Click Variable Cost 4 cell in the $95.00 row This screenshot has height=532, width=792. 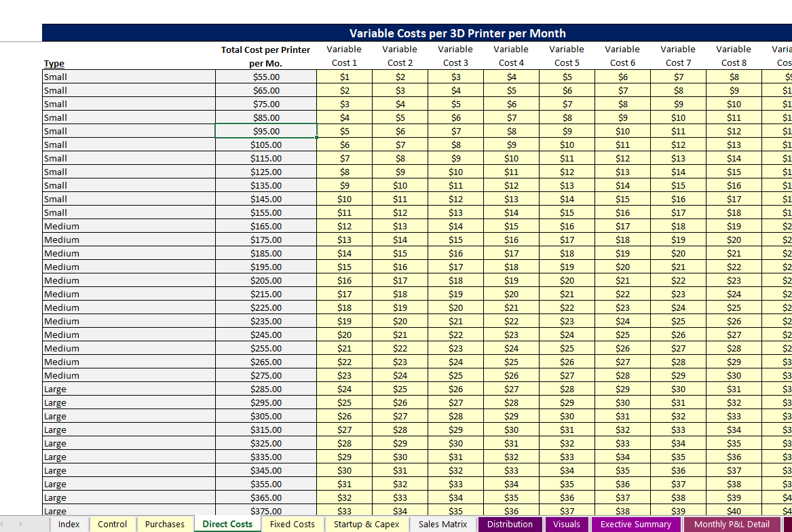(511, 132)
